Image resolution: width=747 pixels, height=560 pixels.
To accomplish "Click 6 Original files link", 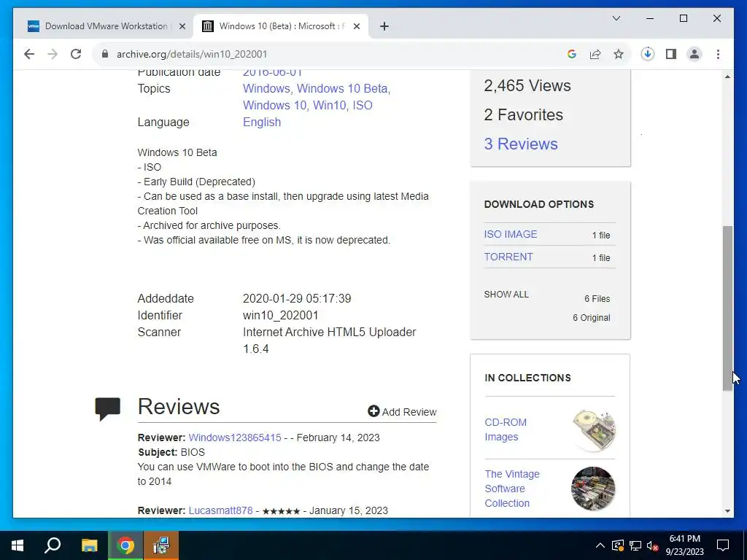I will [x=591, y=318].
